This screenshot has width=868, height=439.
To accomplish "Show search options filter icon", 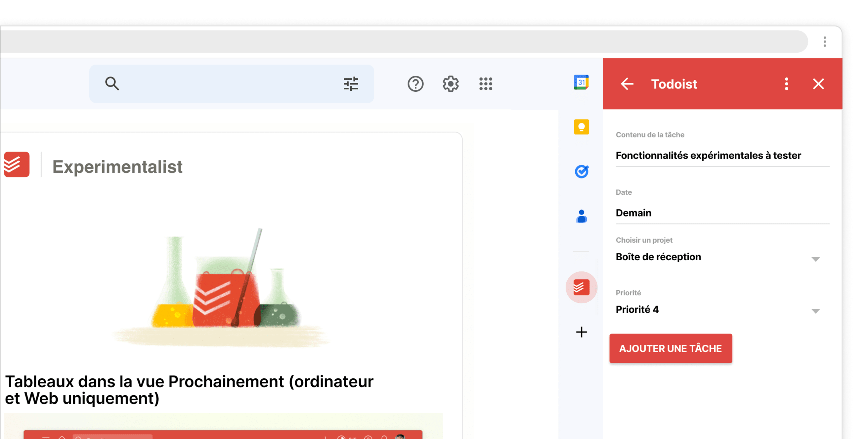I will pos(351,84).
